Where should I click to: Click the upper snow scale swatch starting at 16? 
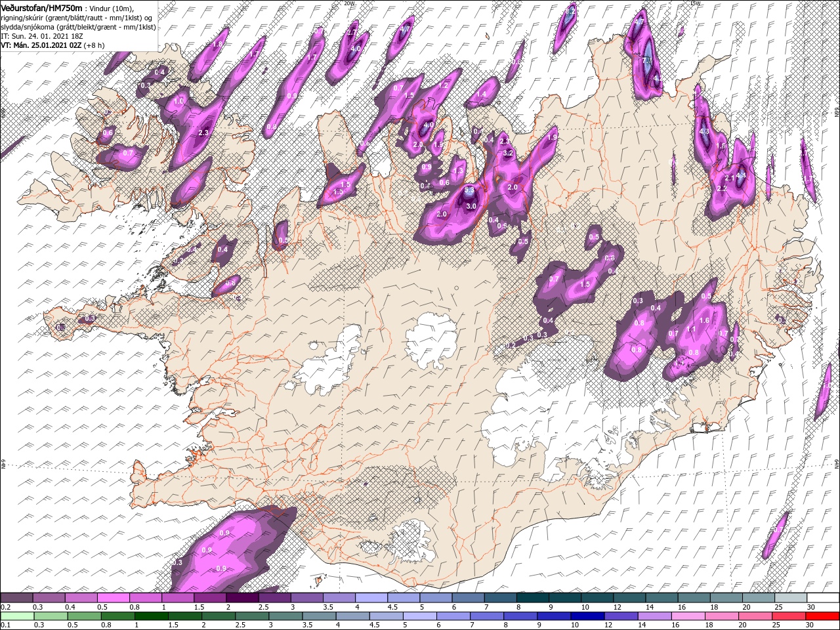tap(694, 598)
